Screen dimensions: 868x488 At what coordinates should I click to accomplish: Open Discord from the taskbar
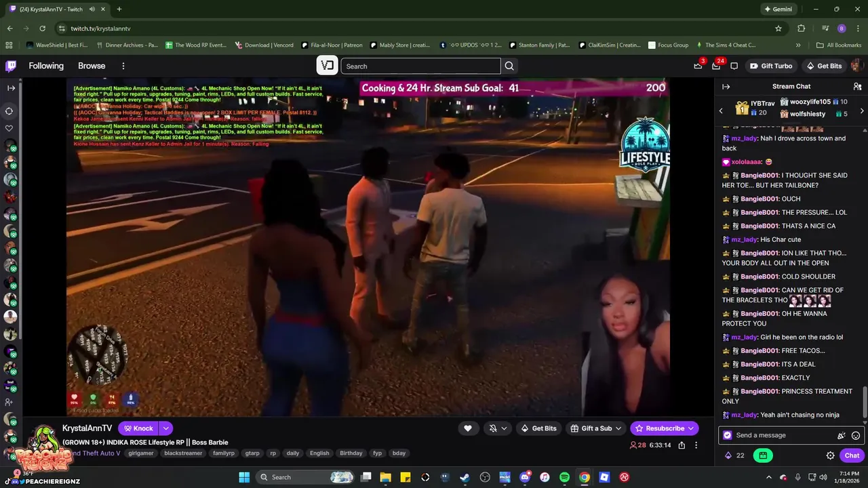[x=524, y=477]
